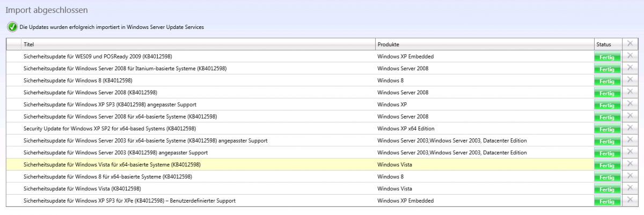Click product 'Windows XP x64 Edition'
Viewport: 644px width, 215px height.
(406, 129)
